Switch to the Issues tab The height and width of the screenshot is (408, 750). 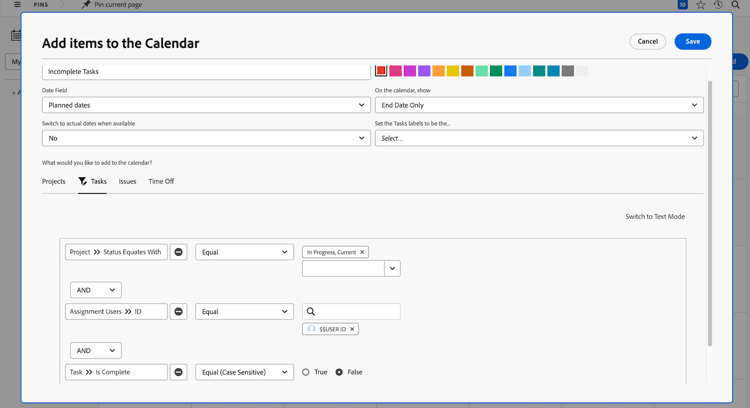coord(127,181)
